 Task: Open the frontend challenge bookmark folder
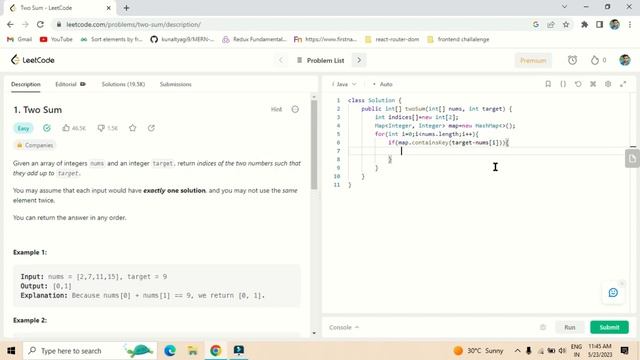(458, 39)
